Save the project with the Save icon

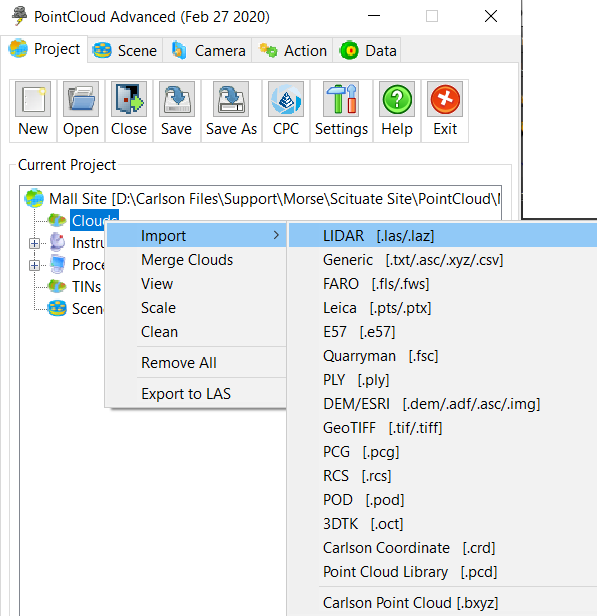(x=177, y=99)
